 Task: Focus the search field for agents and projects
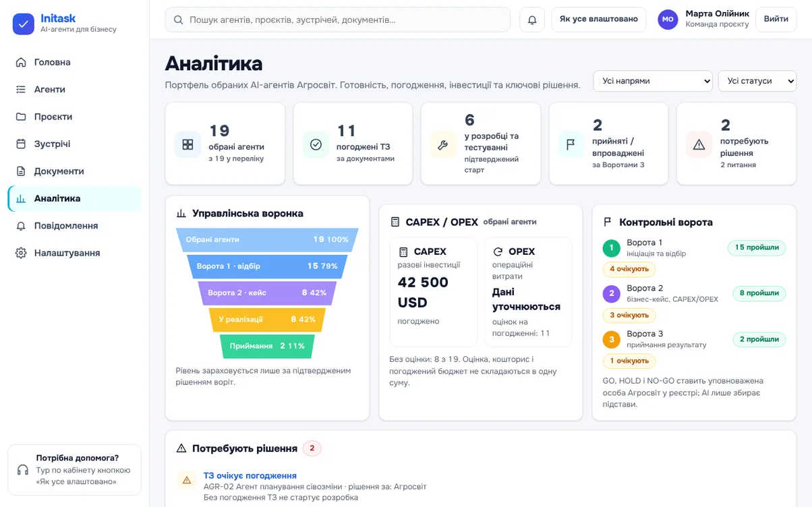338,20
